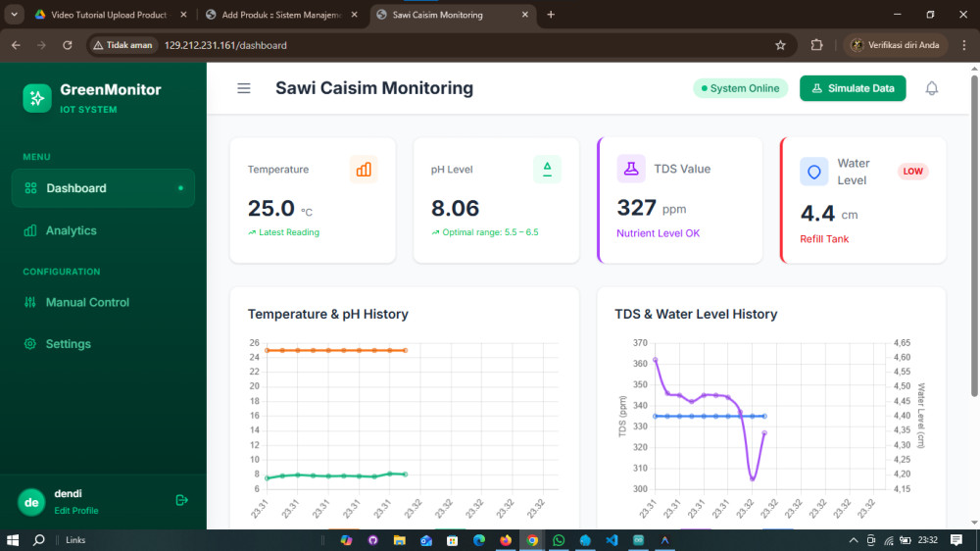Screen dimensions: 980x551
Task: Select the Dashboard menu item
Action: click(x=76, y=188)
